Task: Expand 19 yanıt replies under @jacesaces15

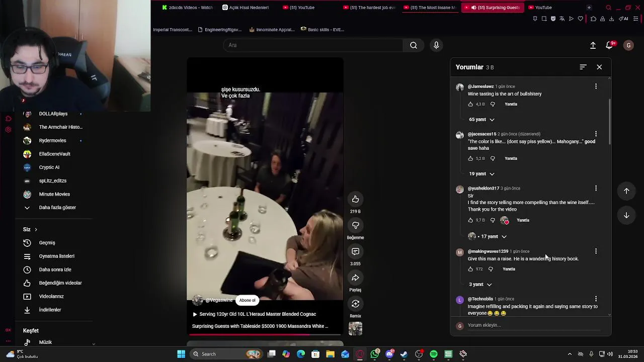Action: pyautogui.click(x=481, y=174)
